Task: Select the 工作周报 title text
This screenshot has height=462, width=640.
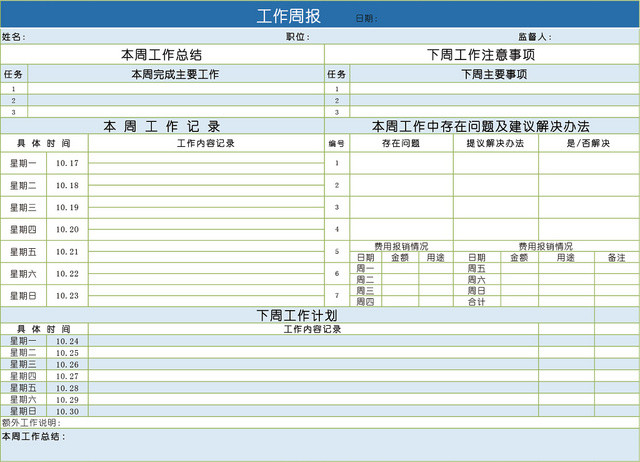Action: point(289,16)
